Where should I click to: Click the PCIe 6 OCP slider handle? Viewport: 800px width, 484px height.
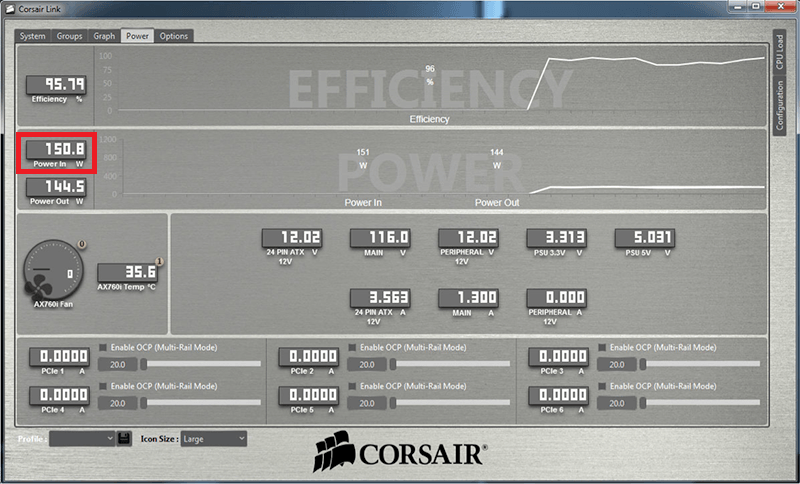[x=643, y=403]
